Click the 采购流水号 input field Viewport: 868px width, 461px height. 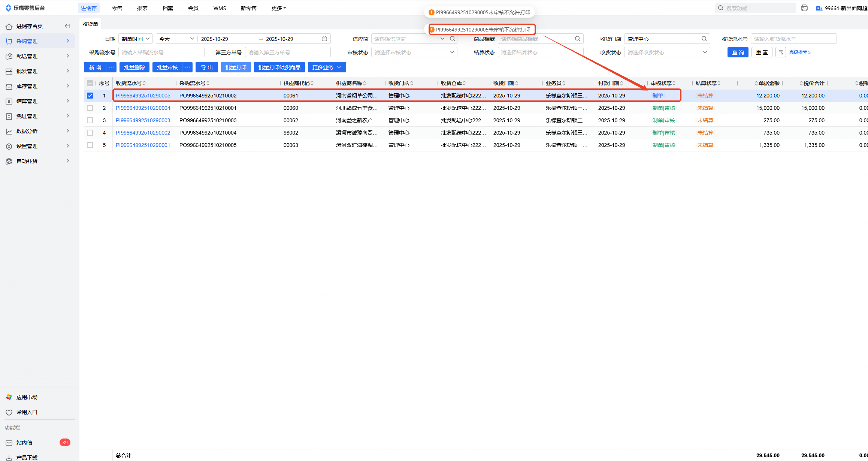161,52
